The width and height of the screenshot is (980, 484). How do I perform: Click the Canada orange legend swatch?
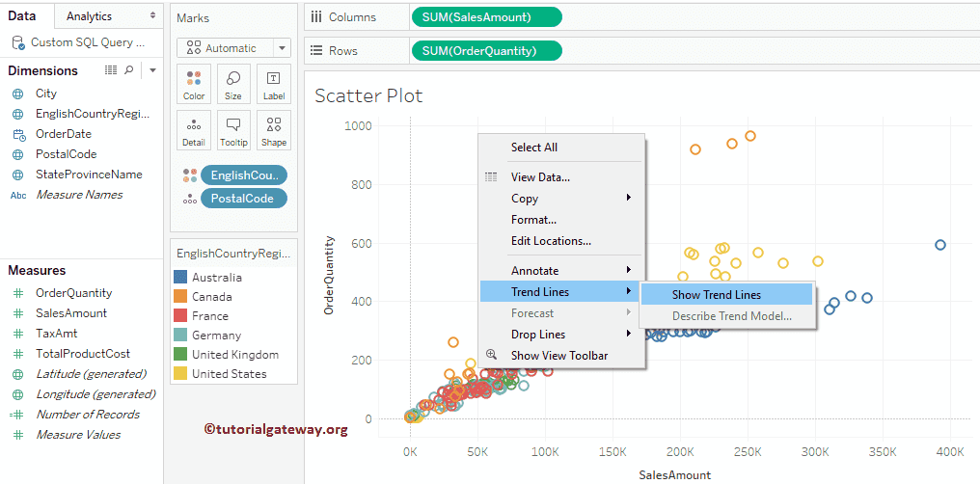point(180,297)
